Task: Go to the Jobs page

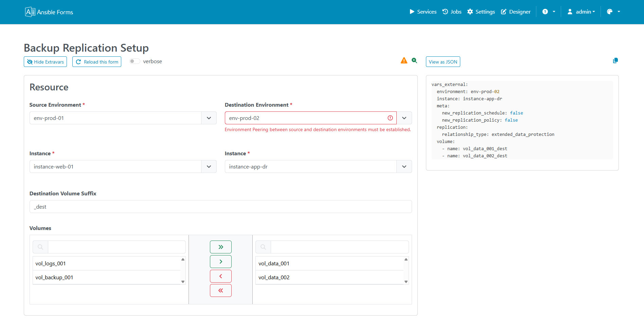Action: tap(452, 12)
